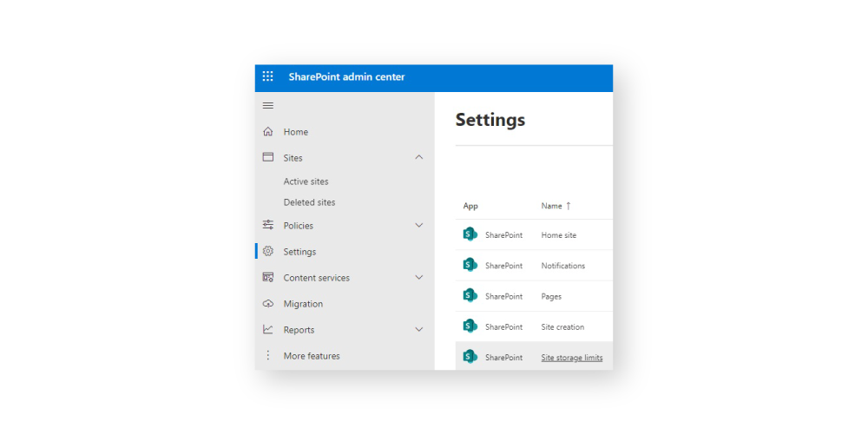
Task: Click the Migration cloud icon
Action: [x=267, y=304]
